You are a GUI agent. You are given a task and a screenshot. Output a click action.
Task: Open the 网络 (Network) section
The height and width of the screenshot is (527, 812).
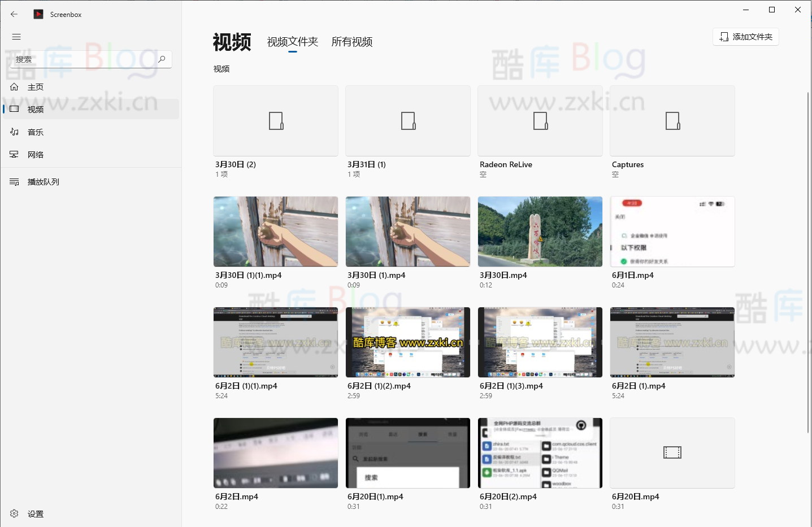point(35,154)
